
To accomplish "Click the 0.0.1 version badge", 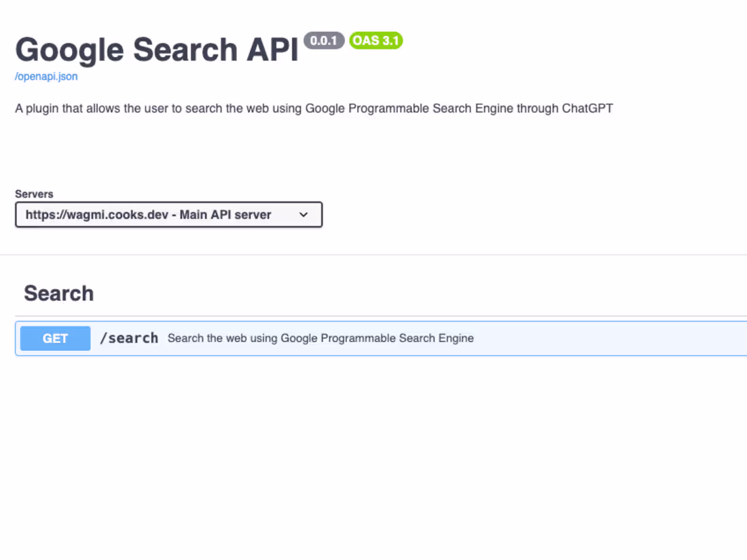I will 325,41.
